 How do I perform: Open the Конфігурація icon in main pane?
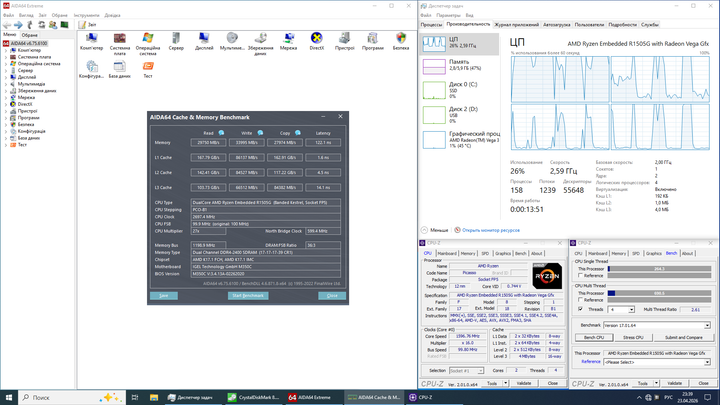(x=91, y=67)
